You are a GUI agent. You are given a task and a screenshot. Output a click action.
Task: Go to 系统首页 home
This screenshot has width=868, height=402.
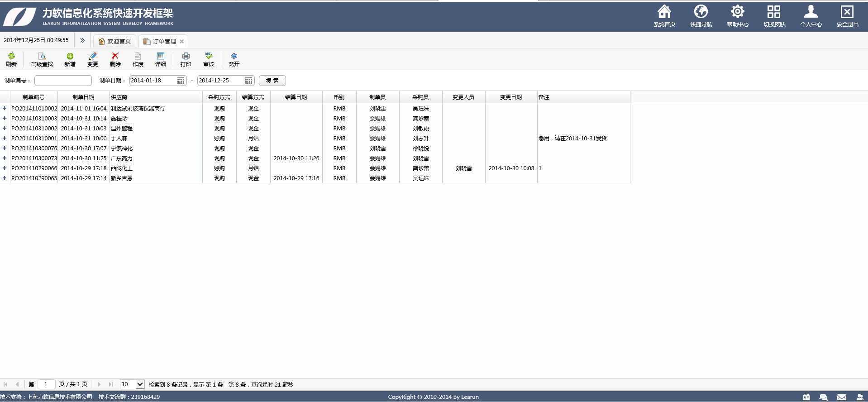click(664, 16)
